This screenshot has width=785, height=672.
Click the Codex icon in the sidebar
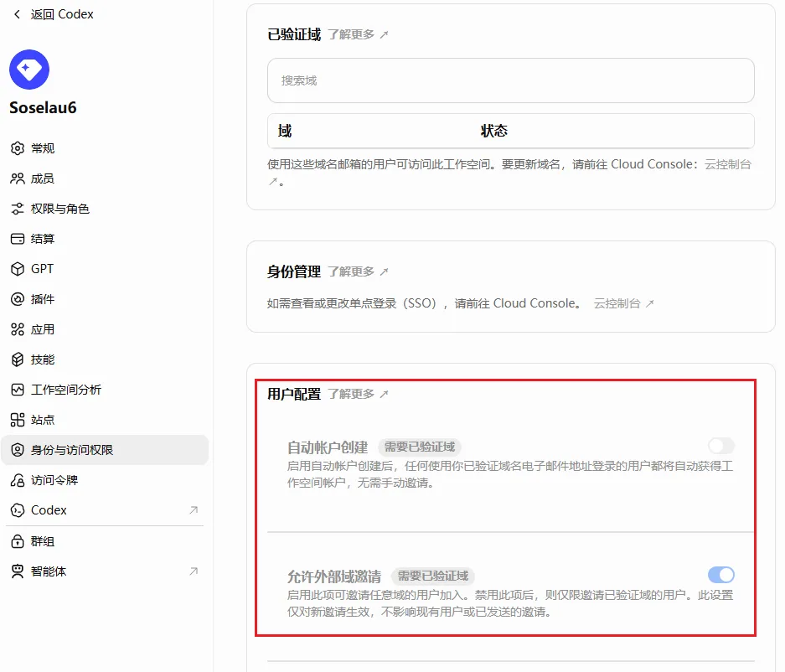(18, 510)
